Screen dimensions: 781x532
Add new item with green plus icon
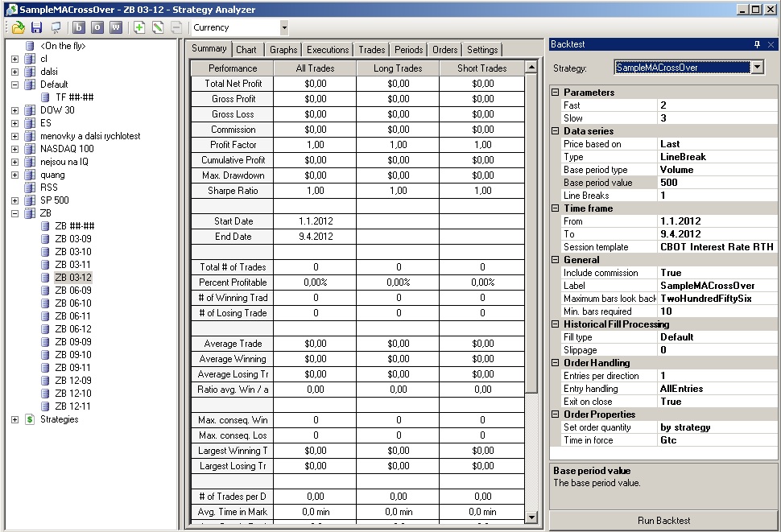click(x=139, y=28)
